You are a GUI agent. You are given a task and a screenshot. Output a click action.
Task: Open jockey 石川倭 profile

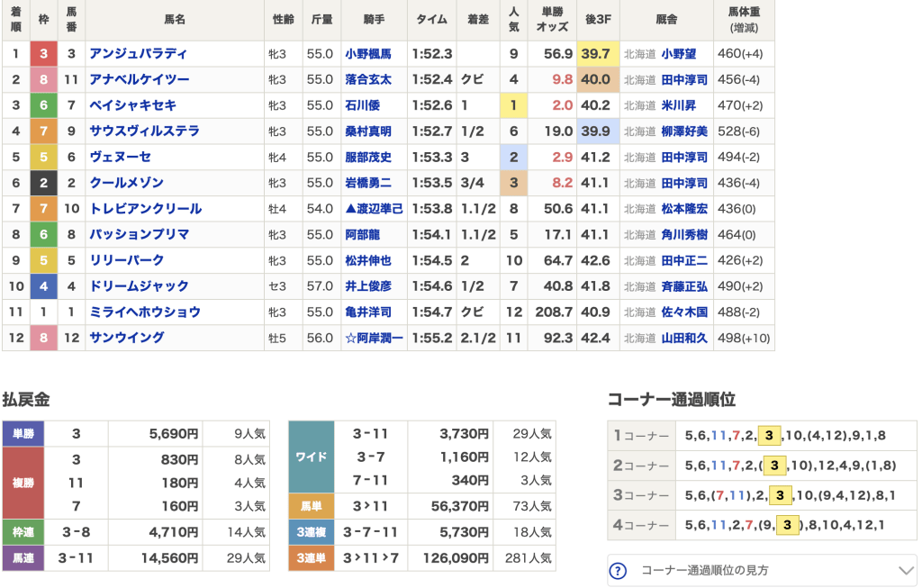[x=362, y=106]
